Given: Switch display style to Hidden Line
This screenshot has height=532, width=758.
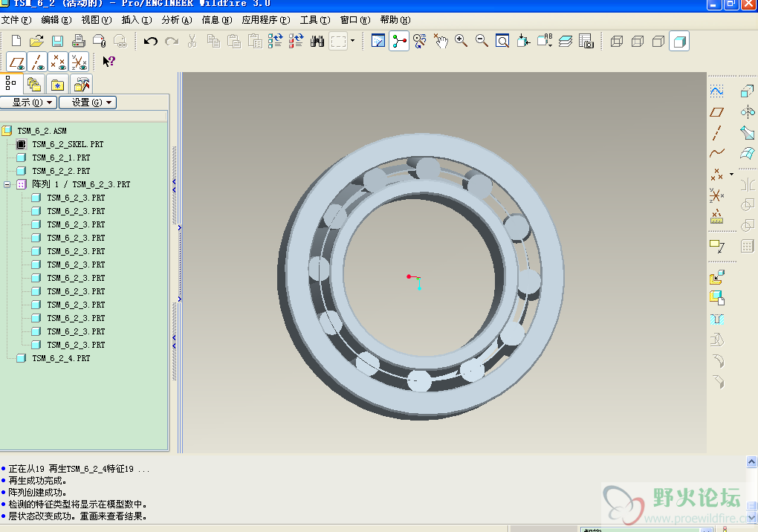Looking at the screenshot, I should pos(637,41).
